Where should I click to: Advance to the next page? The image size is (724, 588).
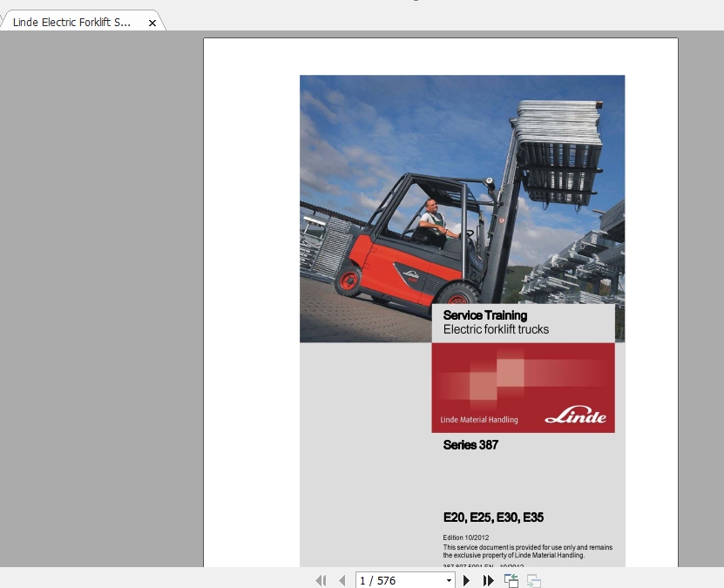pyautogui.click(x=467, y=580)
